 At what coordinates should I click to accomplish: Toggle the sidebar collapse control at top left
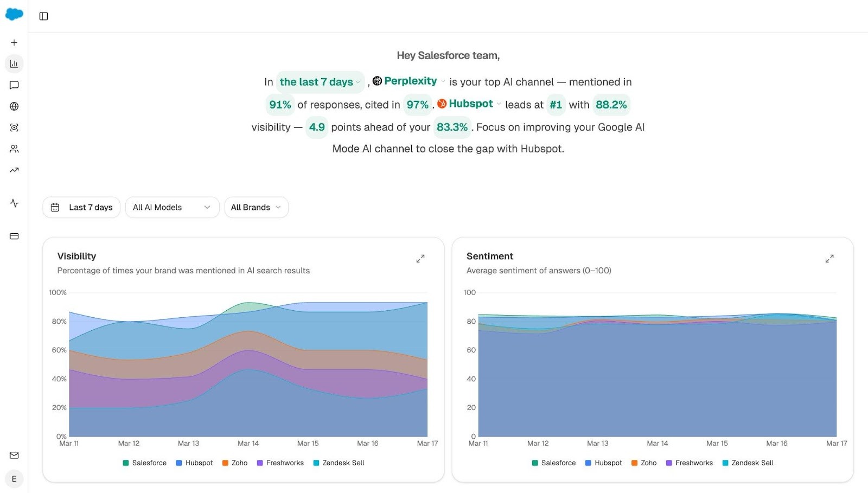tap(43, 16)
